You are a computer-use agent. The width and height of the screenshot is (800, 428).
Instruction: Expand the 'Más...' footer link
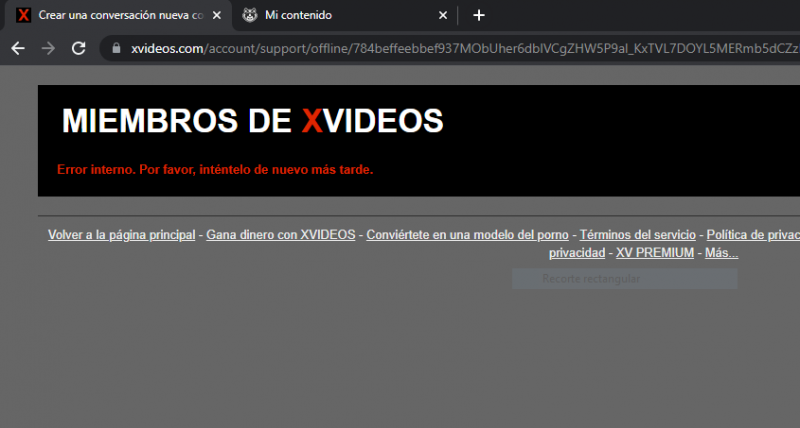click(x=721, y=253)
